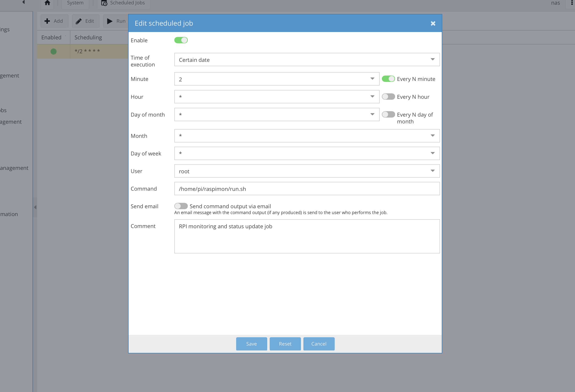
Task: Click the Run play icon
Action: click(x=110, y=21)
